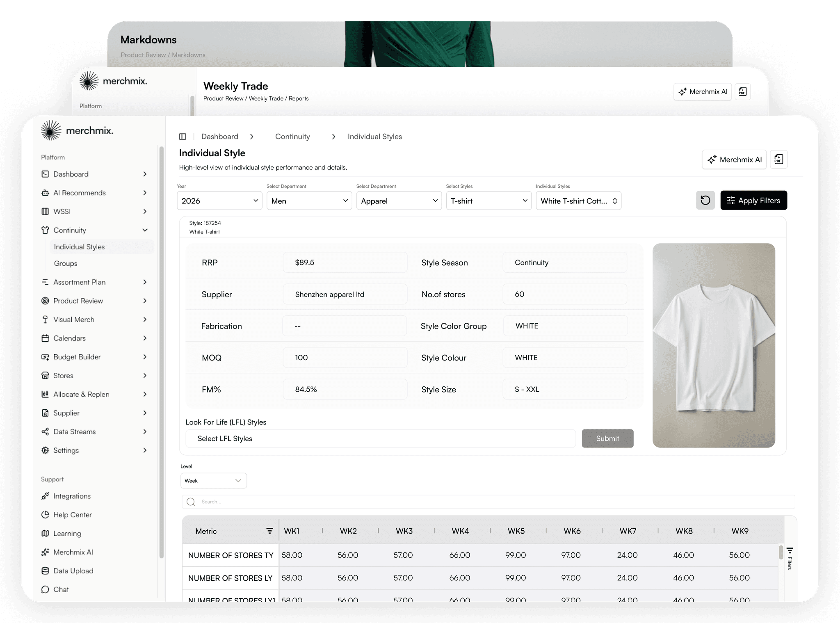This screenshot has width=840, height=623.
Task: Select Groups under Continuity
Action: pyautogui.click(x=66, y=263)
